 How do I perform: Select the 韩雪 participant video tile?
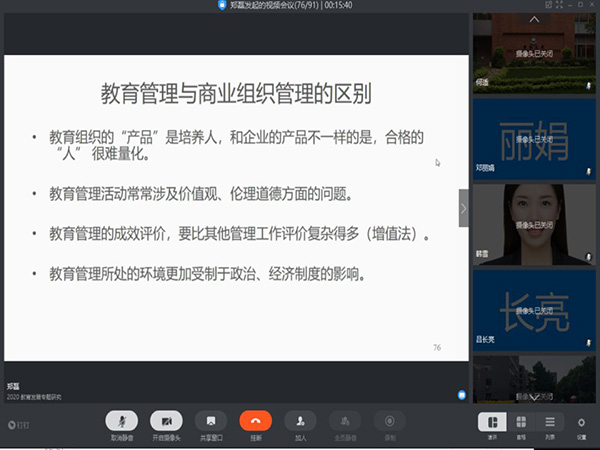point(534,225)
